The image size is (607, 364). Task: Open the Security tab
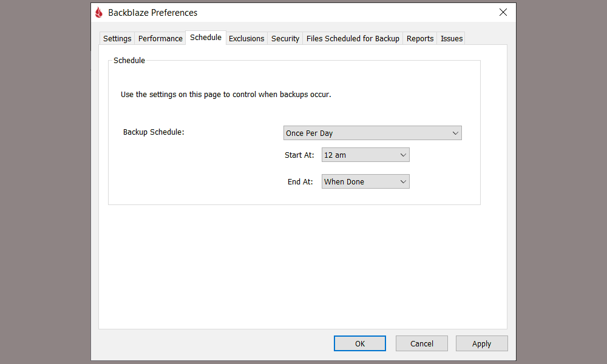point(285,38)
